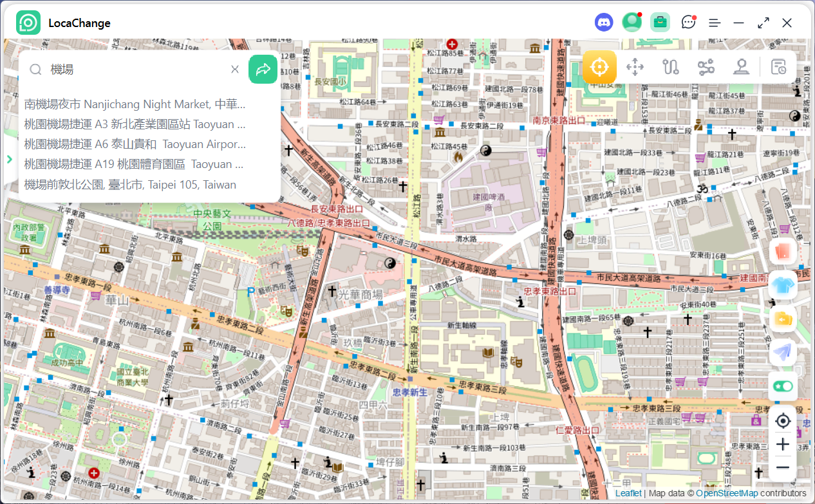Open the Discord community icon

click(x=604, y=23)
